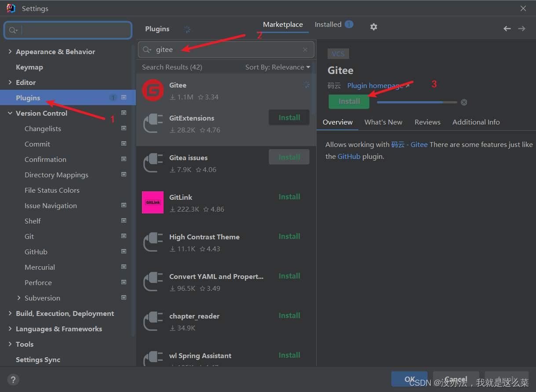Viewport: 536px width, 392px height.
Task: Open search options magnifier in plugin search
Action: pos(147,50)
